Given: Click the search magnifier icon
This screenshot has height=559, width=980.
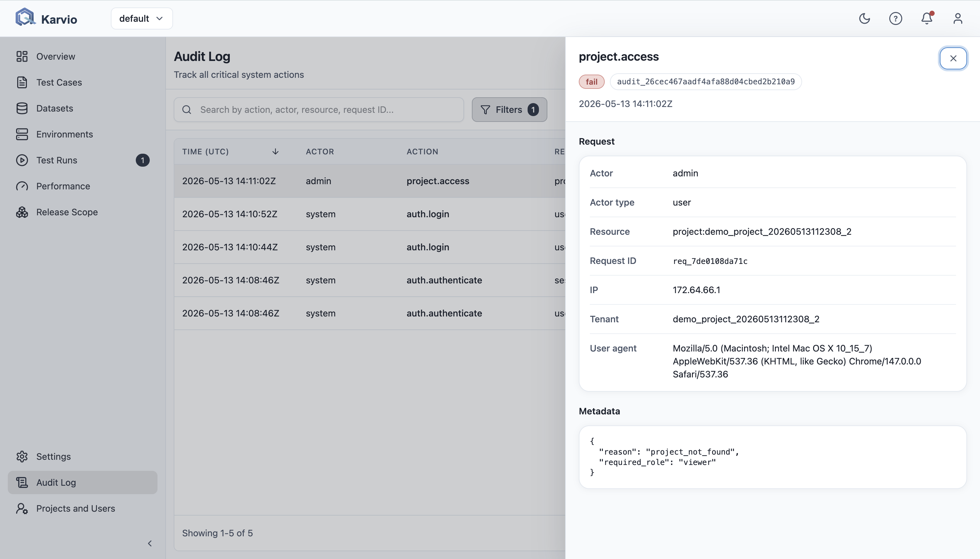Looking at the screenshot, I should 186,109.
